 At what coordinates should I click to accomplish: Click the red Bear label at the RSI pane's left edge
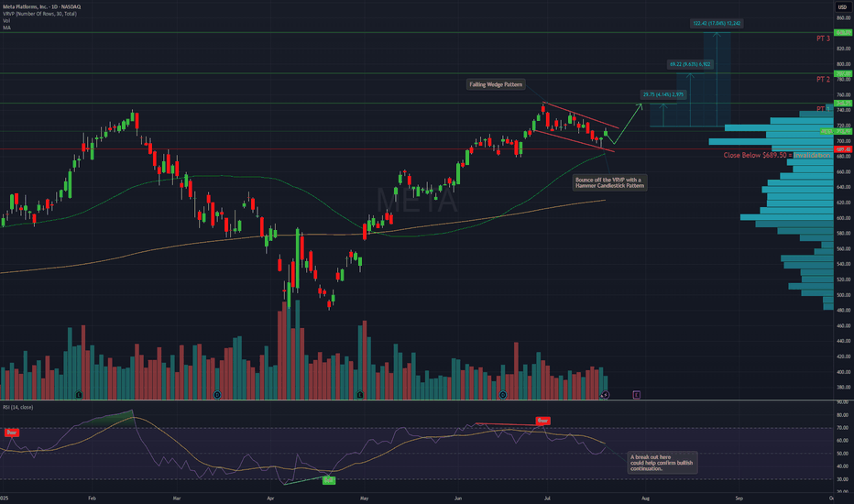click(x=11, y=433)
